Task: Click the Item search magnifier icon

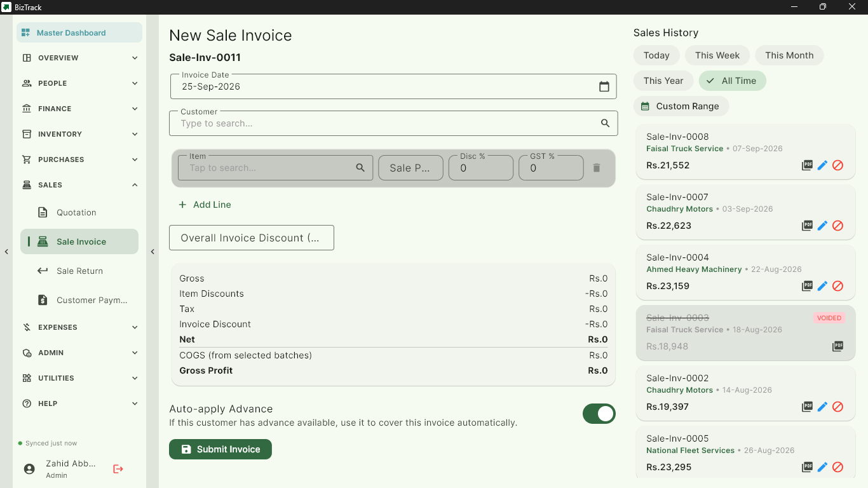Action: [360, 168]
